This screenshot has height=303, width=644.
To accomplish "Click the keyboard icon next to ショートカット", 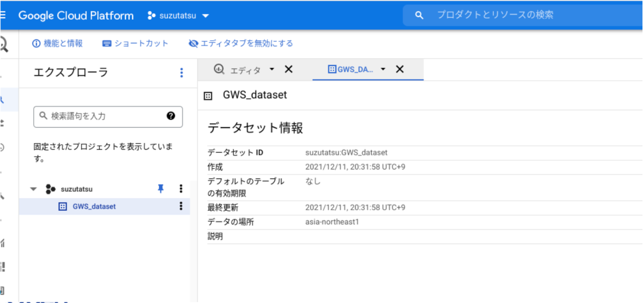I will pos(107,43).
